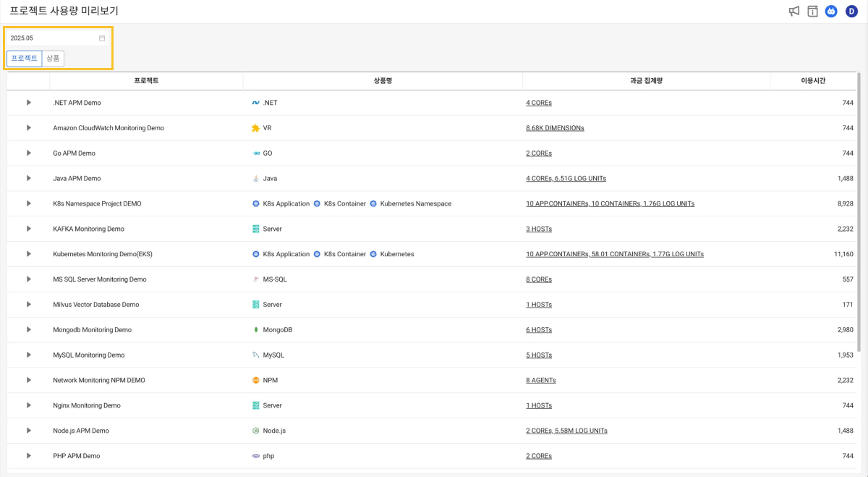Sort by the 이용시간 column header
868x477 pixels.
[x=813, y=81]
